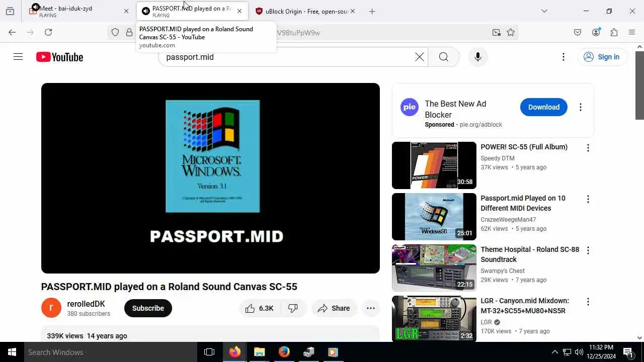Like the video with thumbs-up
The width and height of the screenshot is (644, 362).
pyautogui.click(x=260, y=308)
